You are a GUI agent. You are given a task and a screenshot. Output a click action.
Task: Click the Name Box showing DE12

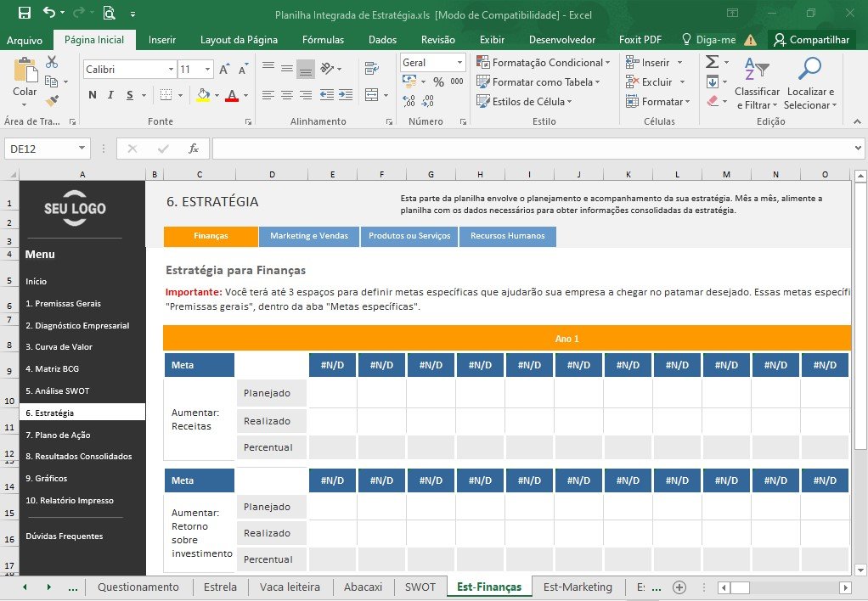tap(47, 149)
